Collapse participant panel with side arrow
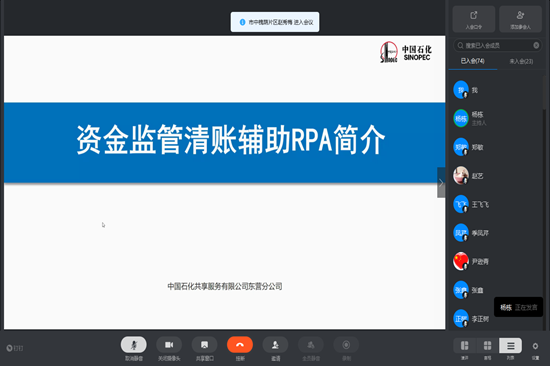 point(441,182)
